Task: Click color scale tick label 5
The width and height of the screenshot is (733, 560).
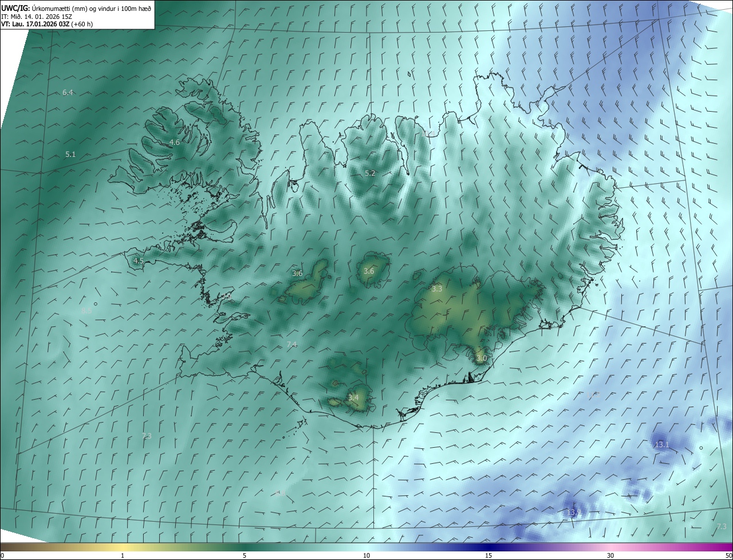Action: coord(245,555)
